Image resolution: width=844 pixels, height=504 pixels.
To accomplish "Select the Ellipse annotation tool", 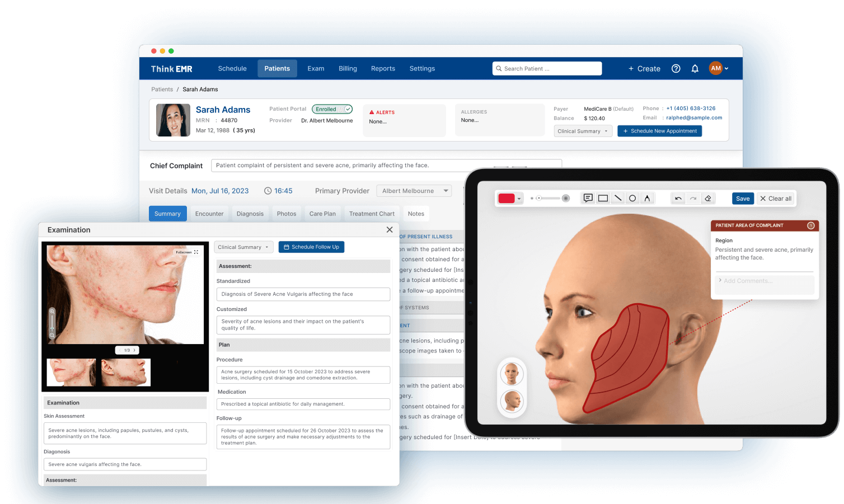I will tap(632, 197).
